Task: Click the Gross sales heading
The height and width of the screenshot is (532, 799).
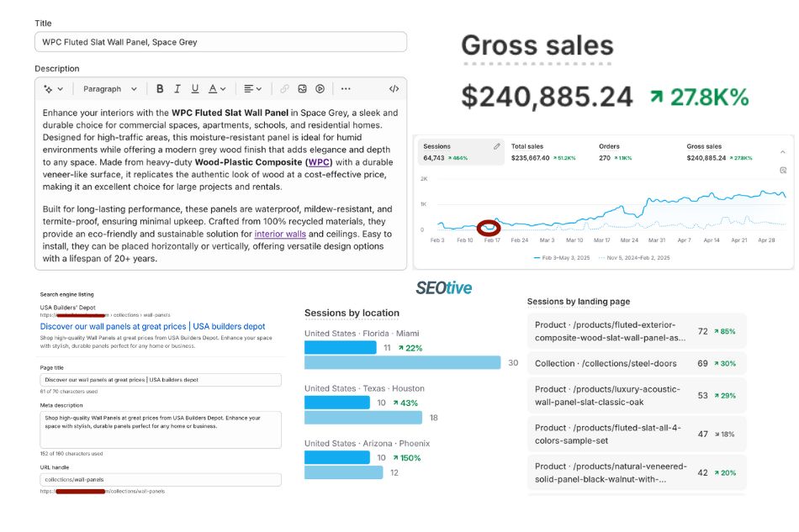Action: [x=537, y=45]
